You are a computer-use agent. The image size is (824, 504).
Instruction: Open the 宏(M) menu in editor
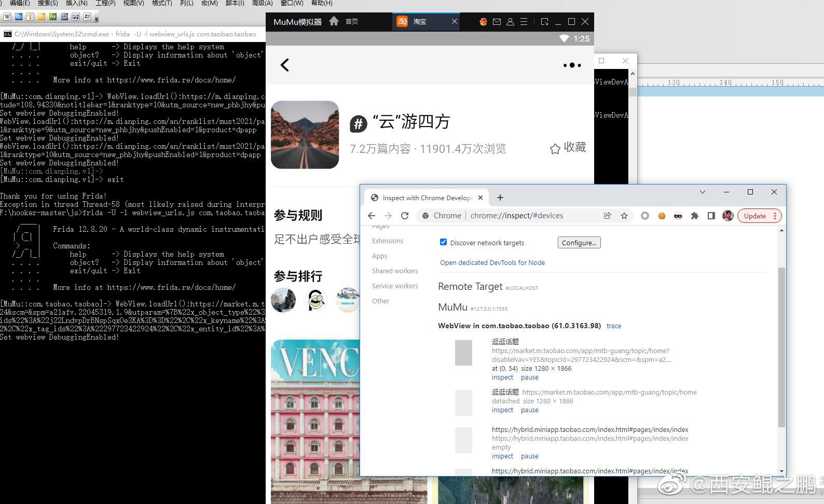209,3
